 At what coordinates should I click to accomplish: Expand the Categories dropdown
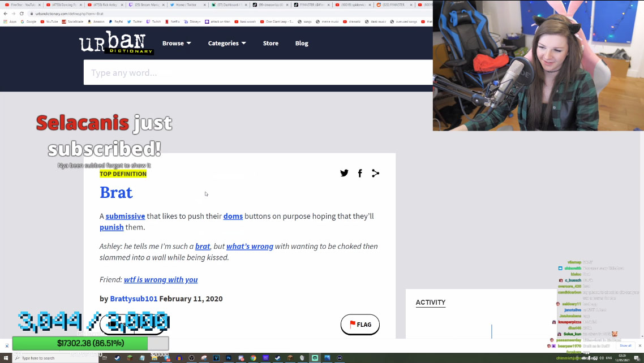(x=227, y=43)
